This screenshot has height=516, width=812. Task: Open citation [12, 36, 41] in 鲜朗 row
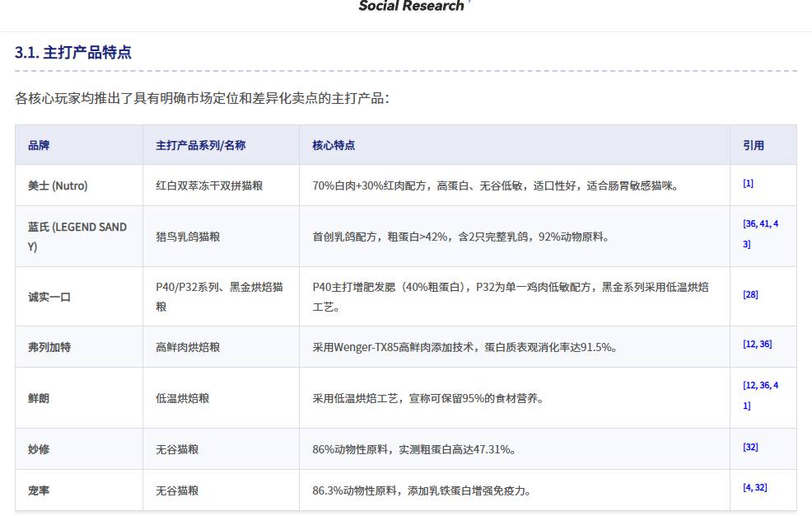[x=760, y=396]
